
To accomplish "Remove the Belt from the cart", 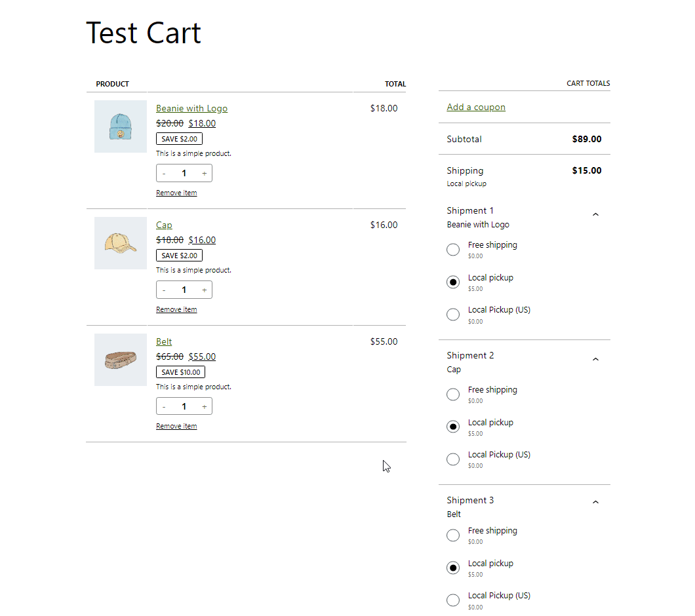I will [176, 425].
